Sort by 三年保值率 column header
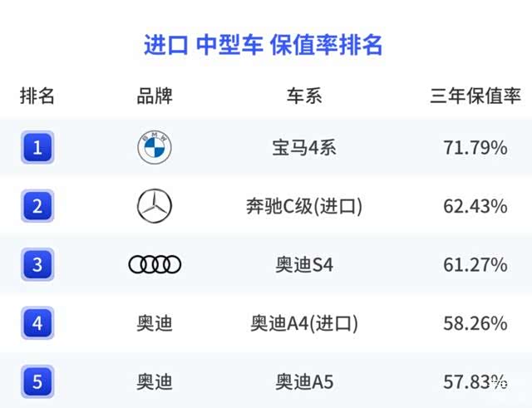532x408 pixels. [x=475, y=96]
